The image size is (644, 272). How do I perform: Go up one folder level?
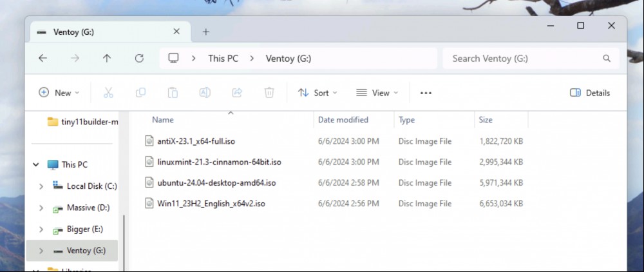107,59
